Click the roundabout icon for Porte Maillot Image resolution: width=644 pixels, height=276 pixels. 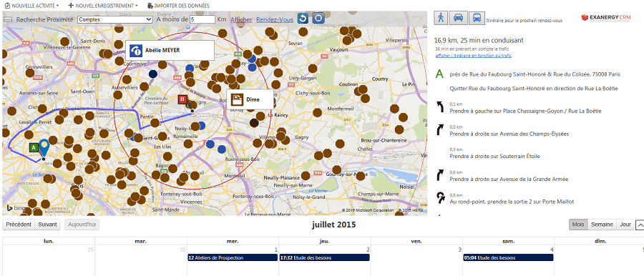click(440, 198)
